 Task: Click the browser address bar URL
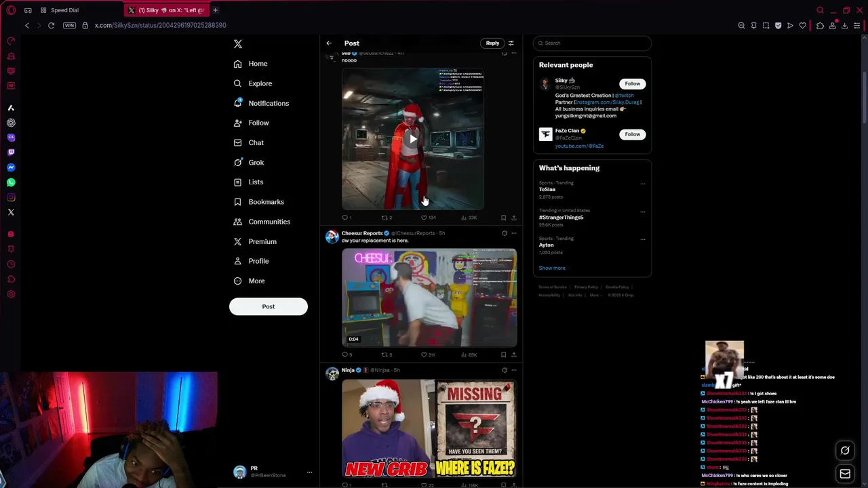[161, 25]
